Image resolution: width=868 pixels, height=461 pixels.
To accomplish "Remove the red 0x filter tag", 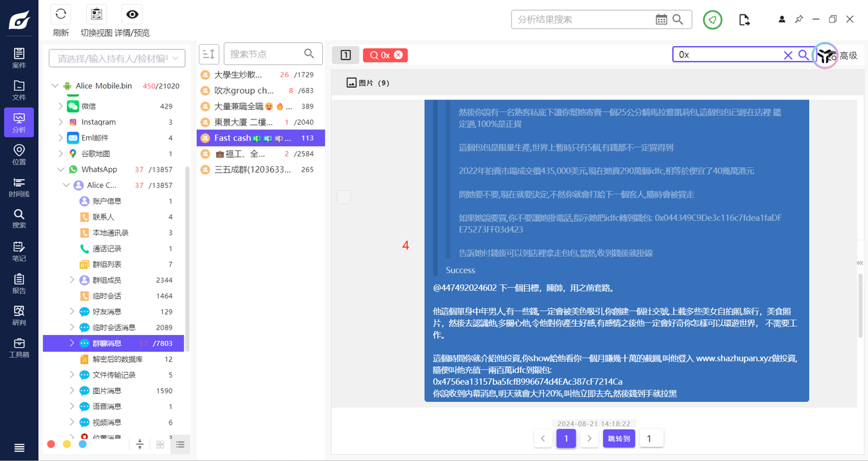I will click(398, 55).
